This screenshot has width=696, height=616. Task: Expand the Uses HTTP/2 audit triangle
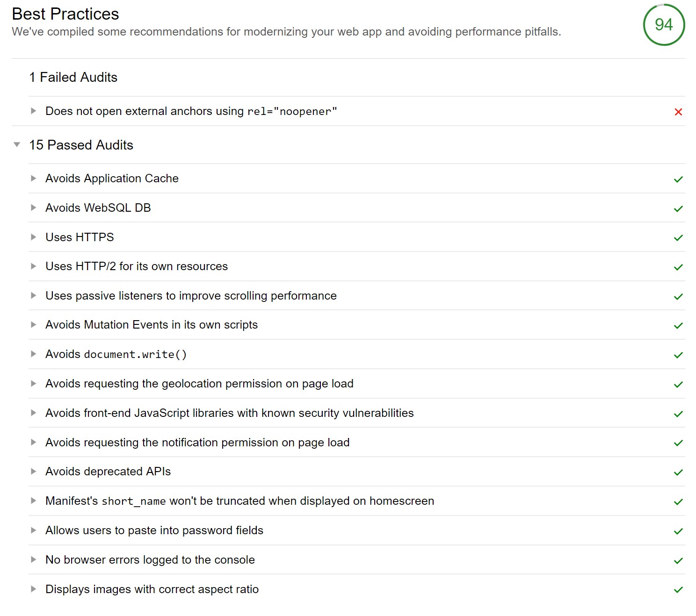coord(33,266)
